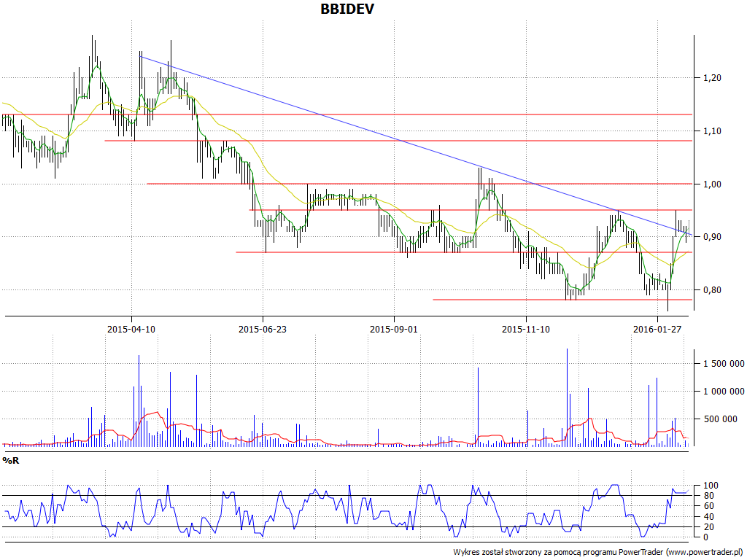The width and height of the screenshot is (747, 560).
Task: Click the 1,00 price axis label
Action: pyautogui.click(x=712, y=184)
